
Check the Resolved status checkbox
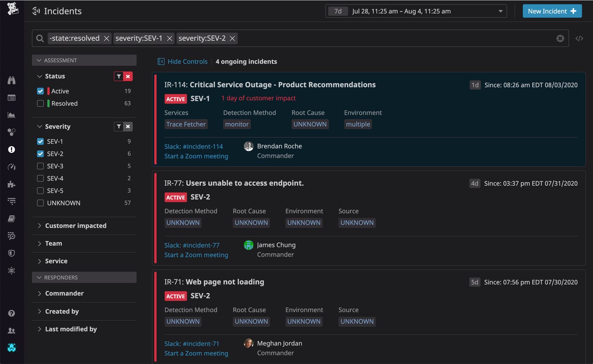pyautogui.click(x=40, y=103)
